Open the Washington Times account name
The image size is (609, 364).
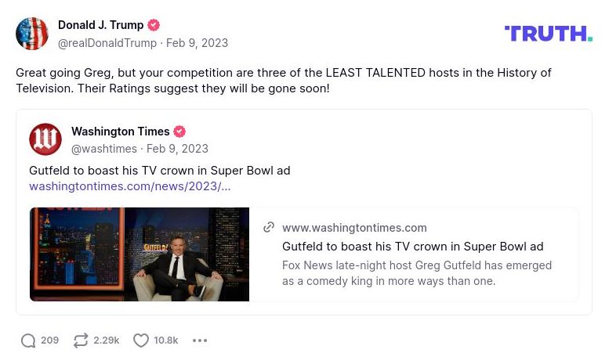pyautogui.click(x=120, y=132)
